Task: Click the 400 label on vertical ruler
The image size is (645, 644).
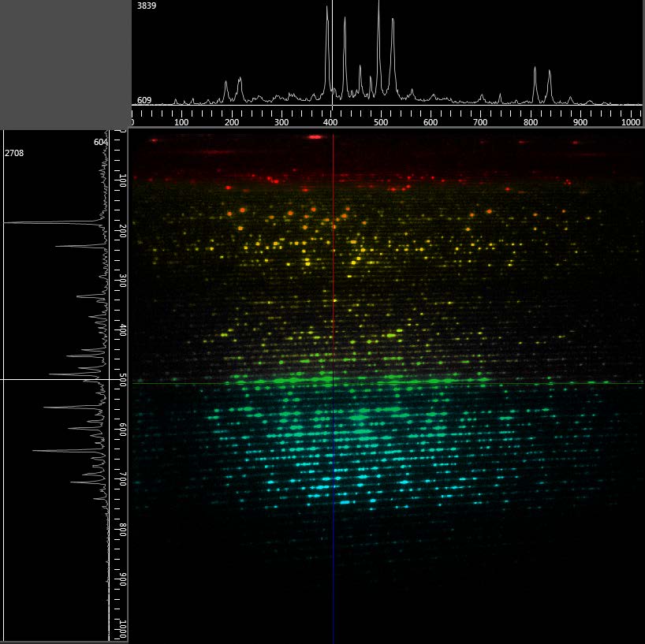Action: point(122,330)
